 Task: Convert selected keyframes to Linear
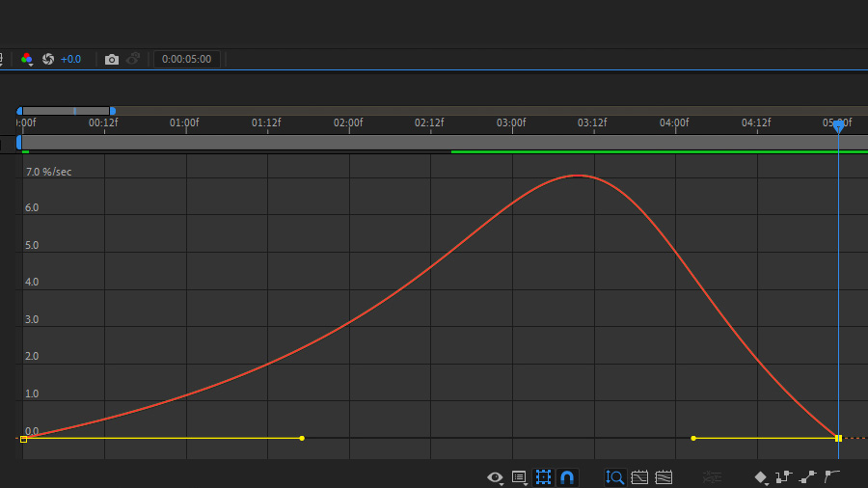coord(807,477)
